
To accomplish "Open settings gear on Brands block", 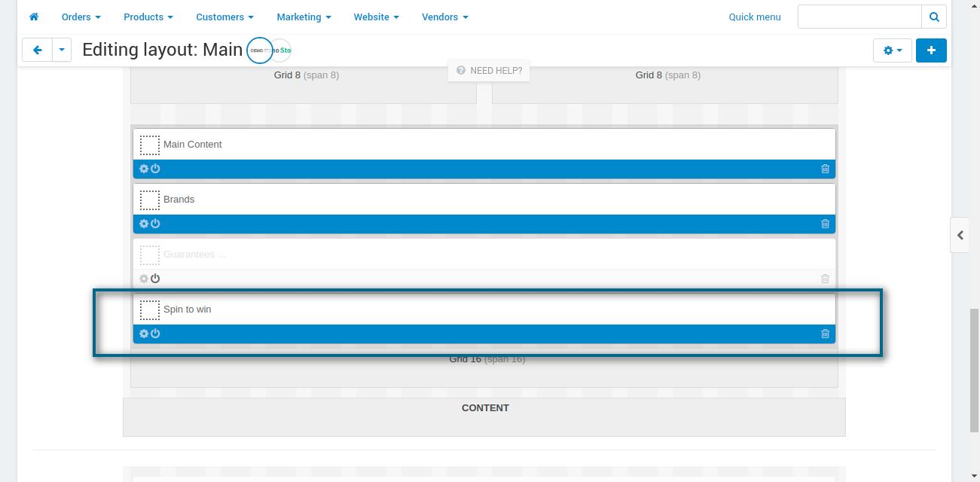I will click(143, 224).
